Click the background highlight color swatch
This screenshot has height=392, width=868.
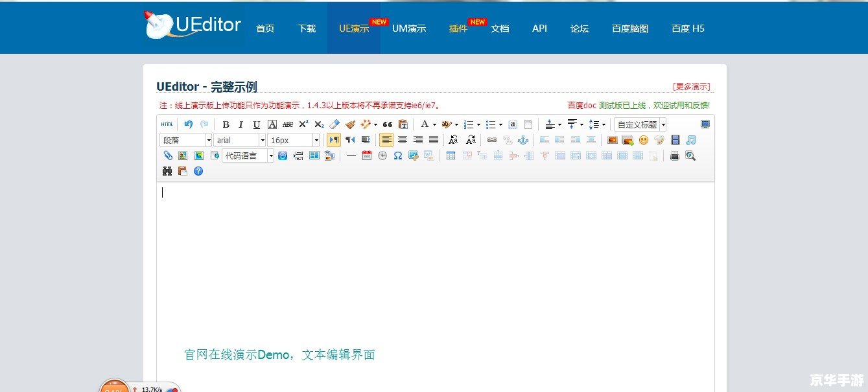click(x=447, y=124)
